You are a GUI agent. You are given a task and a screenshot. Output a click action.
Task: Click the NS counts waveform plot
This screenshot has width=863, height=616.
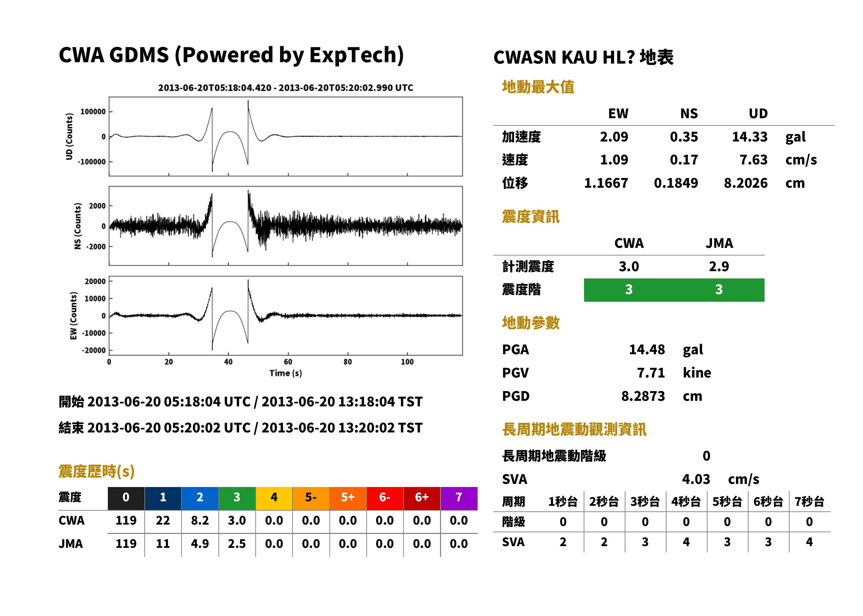[285, 226]
